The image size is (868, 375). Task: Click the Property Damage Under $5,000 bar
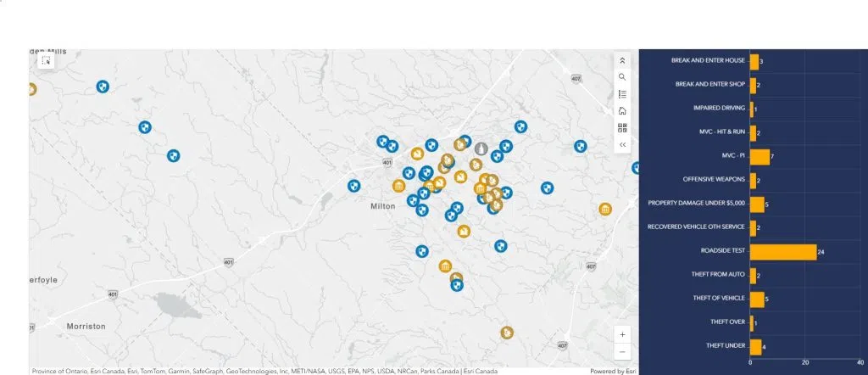[x=757, y=204]
